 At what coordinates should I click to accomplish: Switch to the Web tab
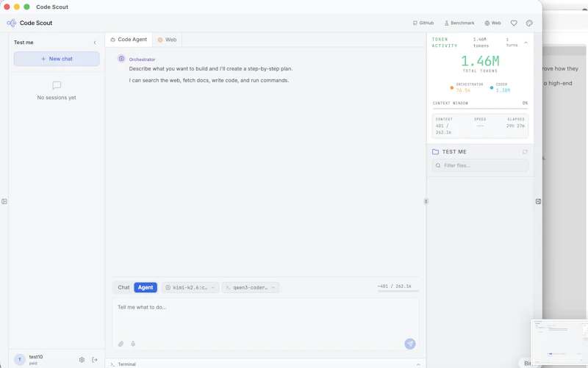[168, 40]
